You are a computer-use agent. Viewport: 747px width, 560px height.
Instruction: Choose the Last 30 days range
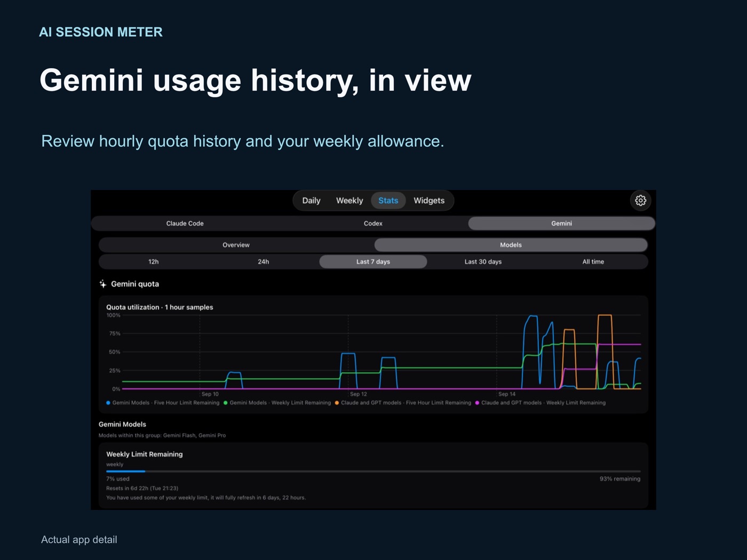coord(483,262)
